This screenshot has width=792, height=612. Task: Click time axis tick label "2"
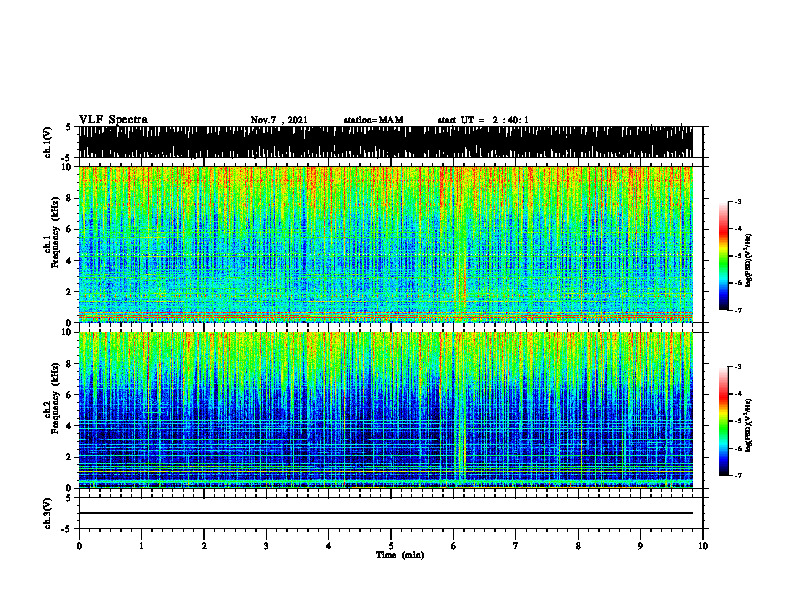point(204,546)
